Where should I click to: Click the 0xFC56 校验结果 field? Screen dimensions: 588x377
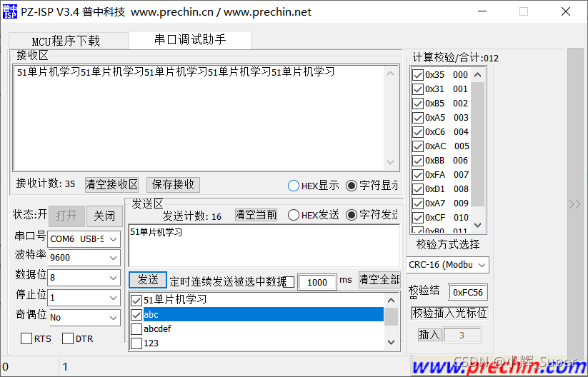click(468, 292)
